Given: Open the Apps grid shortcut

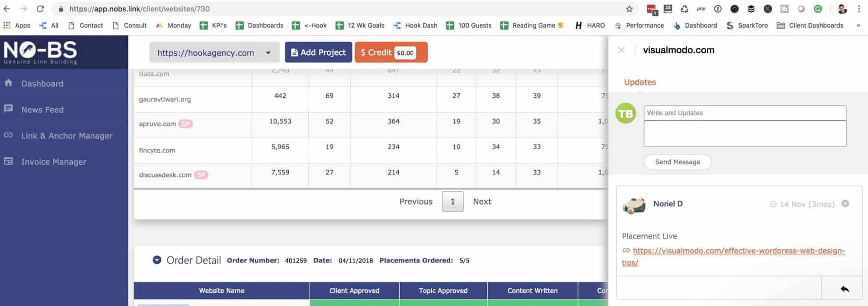Looking at the screenshot, I should click(x=17, y=25).
